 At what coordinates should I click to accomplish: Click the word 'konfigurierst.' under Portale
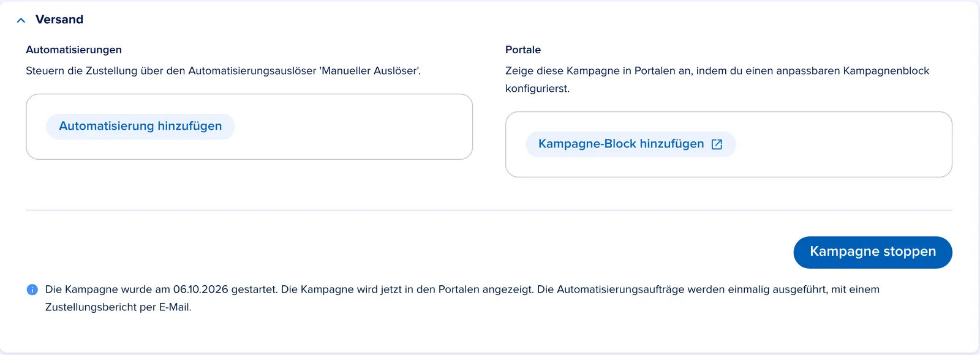pyautogui.click(x=537, y=89)
